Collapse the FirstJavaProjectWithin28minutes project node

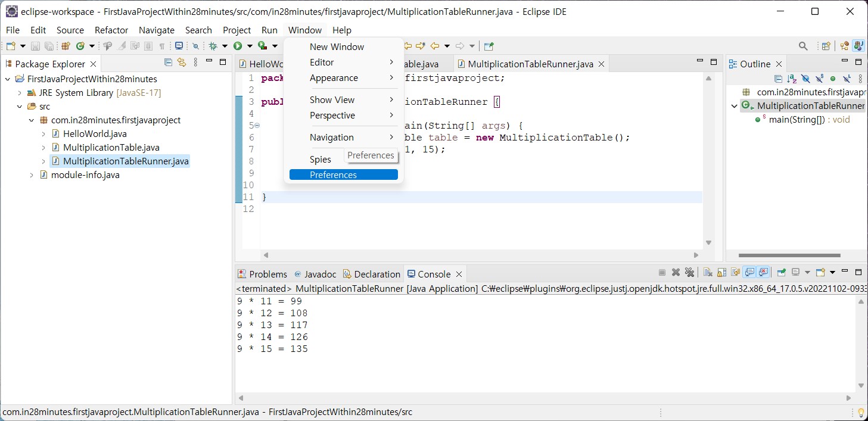[8, 79]
